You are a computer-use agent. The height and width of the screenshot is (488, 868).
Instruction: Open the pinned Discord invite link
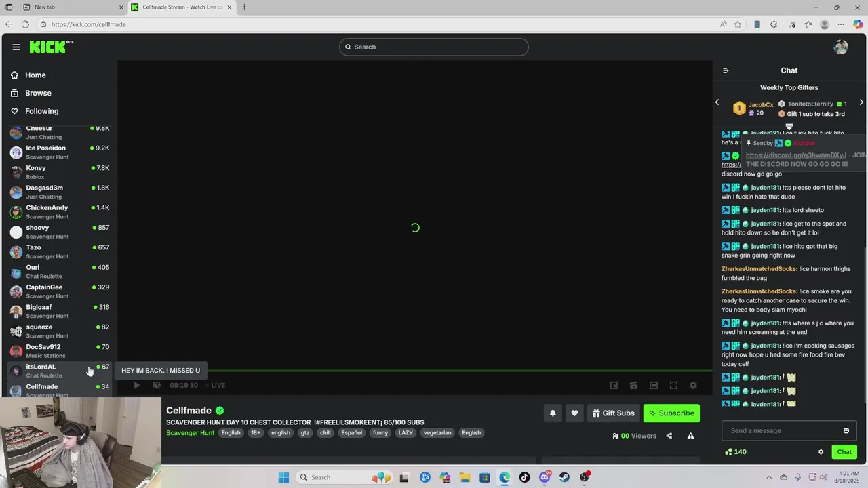pos(796,155)
